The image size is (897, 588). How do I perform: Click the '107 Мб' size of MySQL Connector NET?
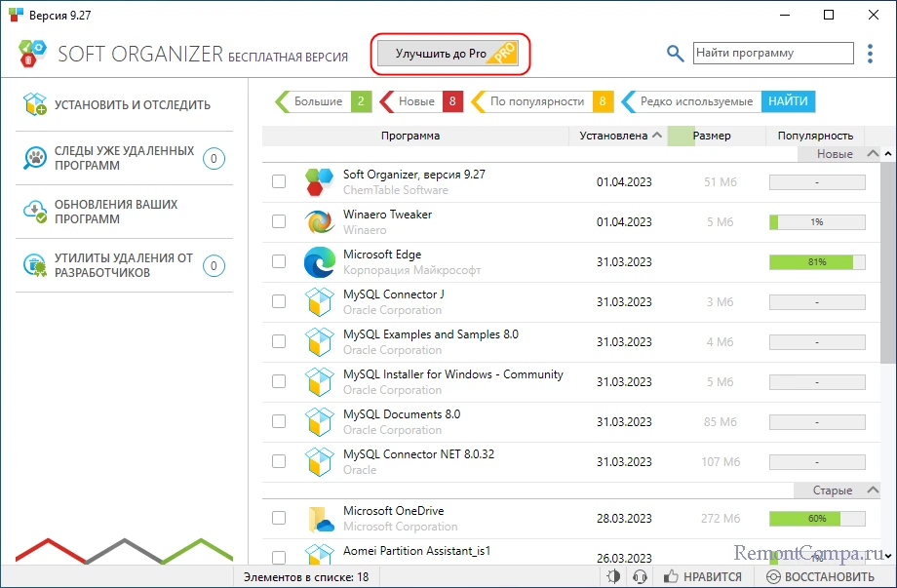(721, 461)
